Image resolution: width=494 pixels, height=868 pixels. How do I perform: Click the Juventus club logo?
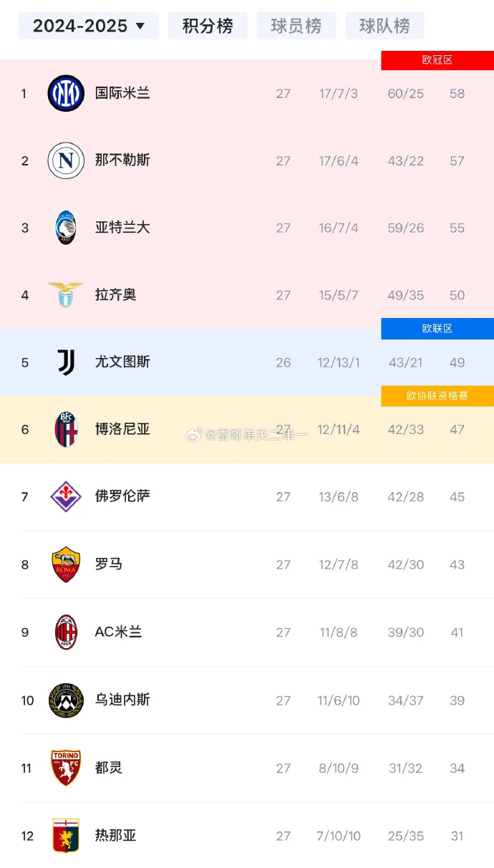(x=66, y=362)
